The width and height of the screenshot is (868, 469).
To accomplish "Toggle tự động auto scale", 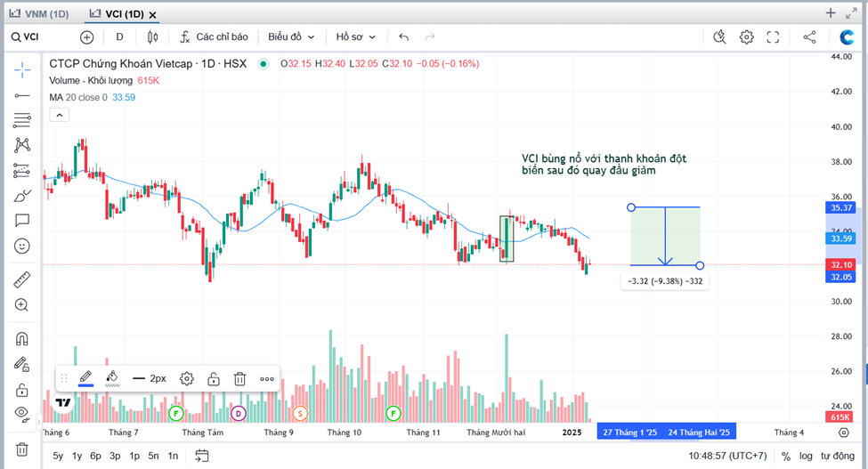I will (838, 456).
